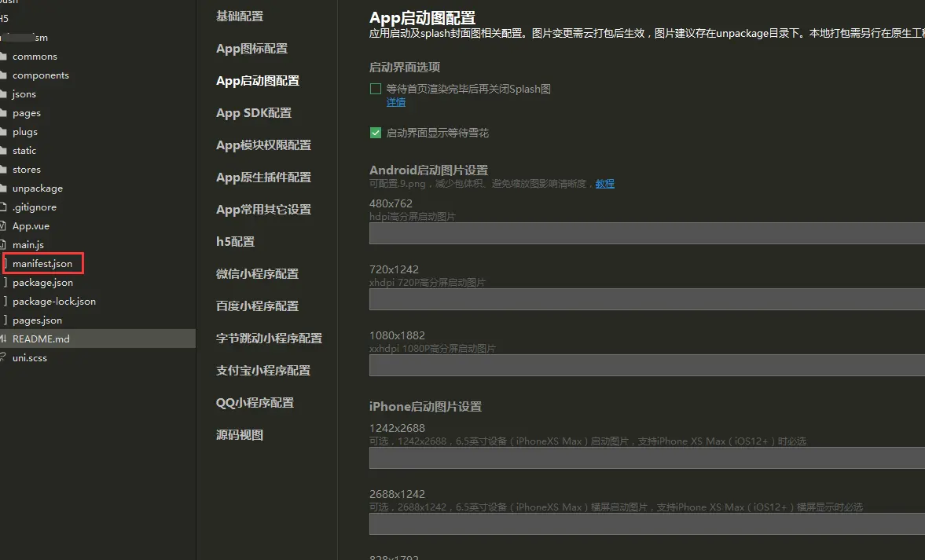Click the 2688x1242 landscape image path field

[x=647, y=524]
